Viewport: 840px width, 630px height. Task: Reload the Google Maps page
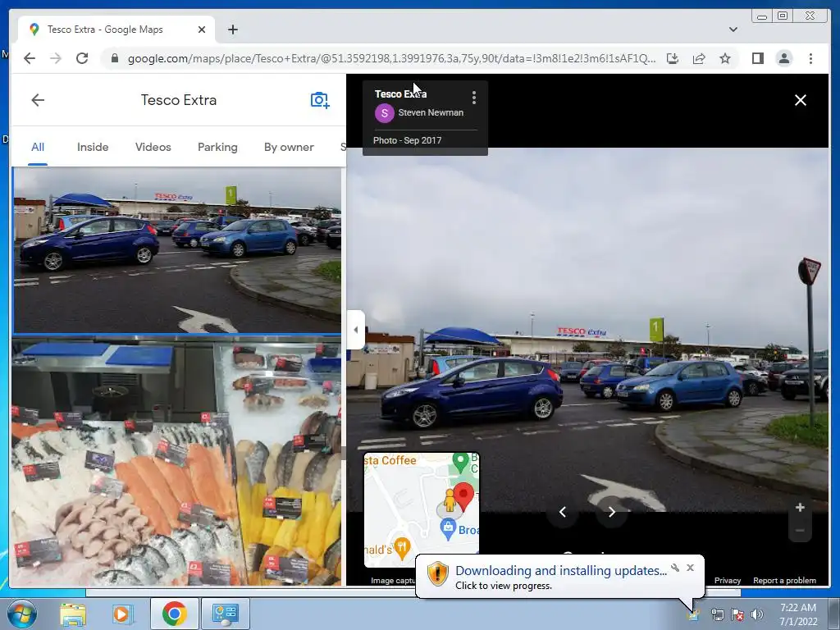82,58
